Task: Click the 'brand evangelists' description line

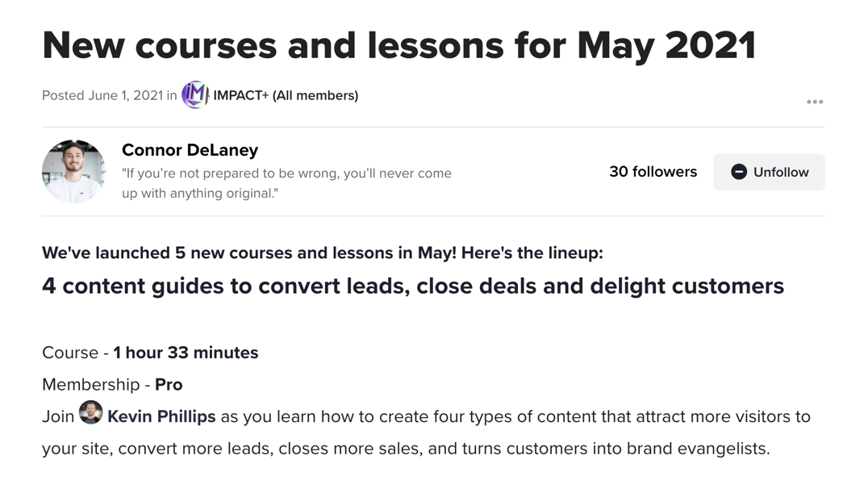Action: point(406,449)
